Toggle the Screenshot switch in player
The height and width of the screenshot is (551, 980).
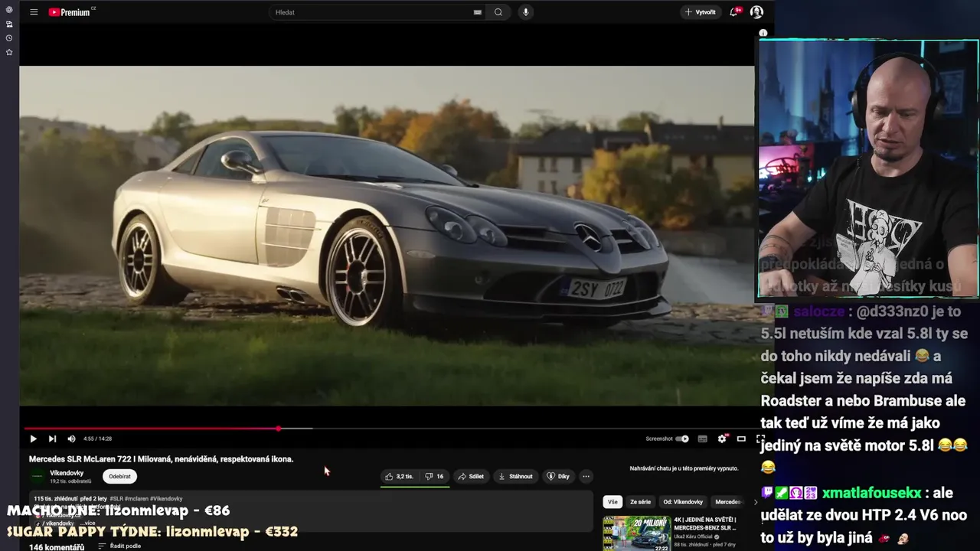682,439
